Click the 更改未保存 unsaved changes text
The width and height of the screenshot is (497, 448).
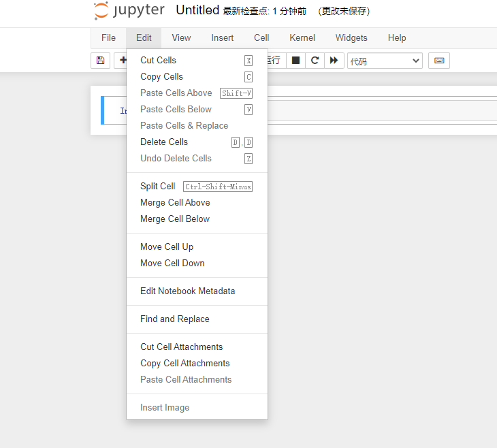tap(344, 12)
